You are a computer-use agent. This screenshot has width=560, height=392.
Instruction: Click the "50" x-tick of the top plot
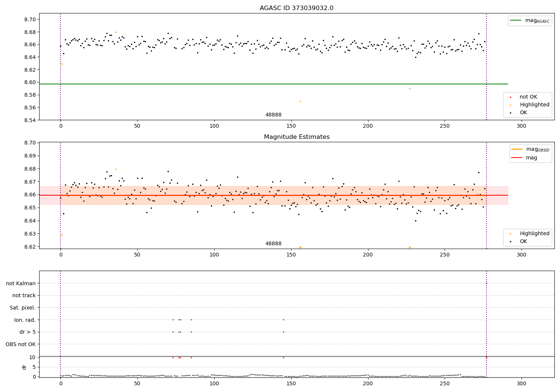click(x=137, y=126)
